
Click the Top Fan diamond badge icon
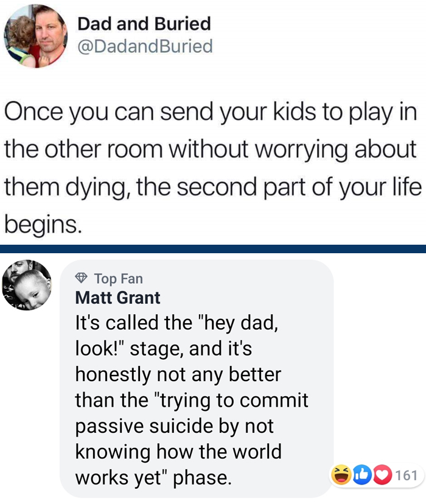(x=82, y=279)
